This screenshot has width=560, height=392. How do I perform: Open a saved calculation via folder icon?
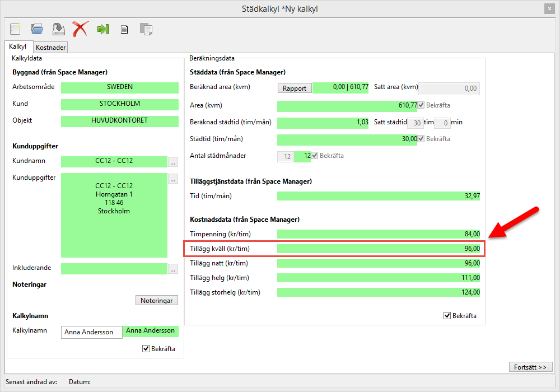[37, 29]
